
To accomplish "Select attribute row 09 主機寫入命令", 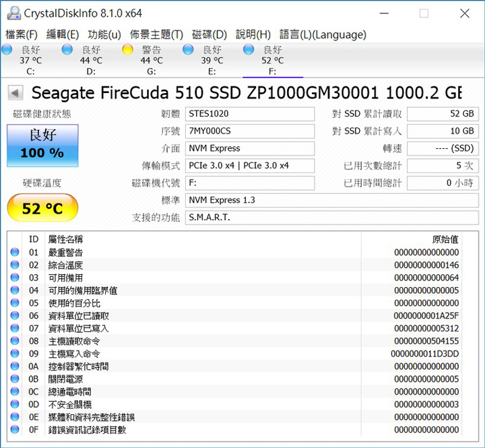I will point(235,354).
